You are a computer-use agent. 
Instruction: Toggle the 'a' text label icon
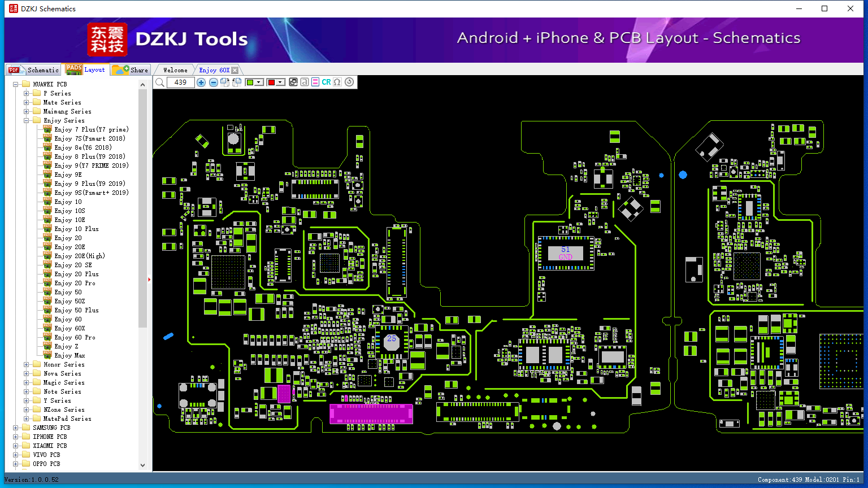pyautogui.click(x=305, y=82)
